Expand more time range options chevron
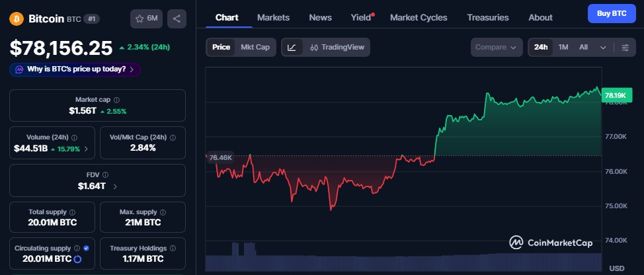This screenshot has width=644, height=275. (x=603, y=47)
